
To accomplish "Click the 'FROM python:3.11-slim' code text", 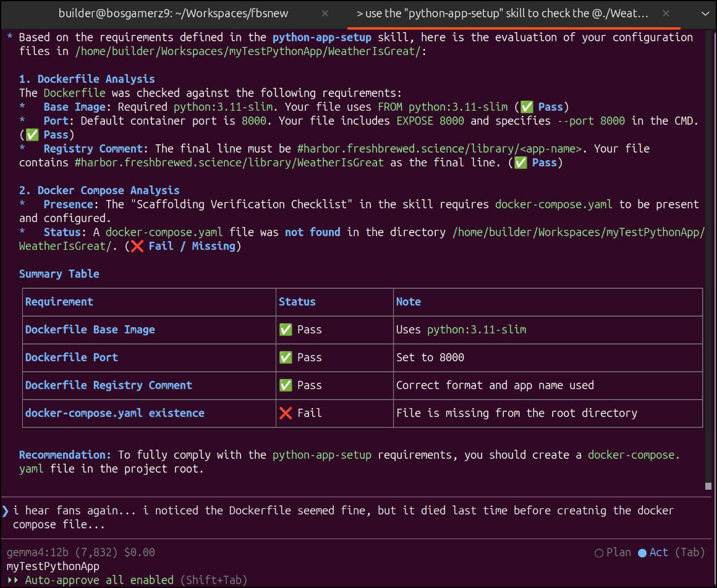I will click(442, 107).
